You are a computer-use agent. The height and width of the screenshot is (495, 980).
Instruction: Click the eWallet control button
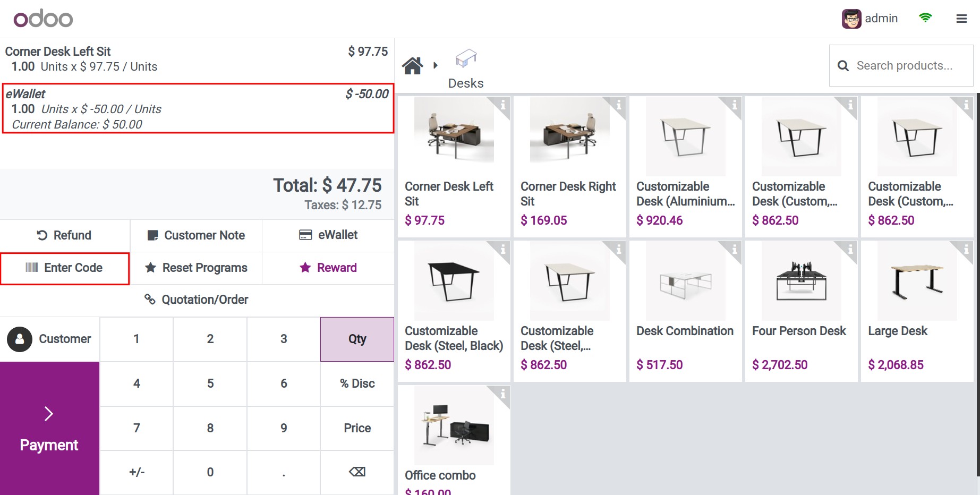[x=328, y=235]
